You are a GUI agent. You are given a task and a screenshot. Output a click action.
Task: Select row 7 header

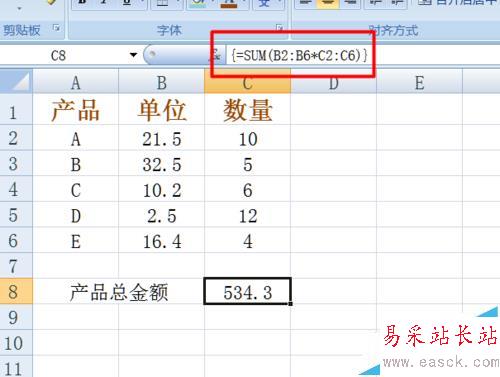click(16, 266)
